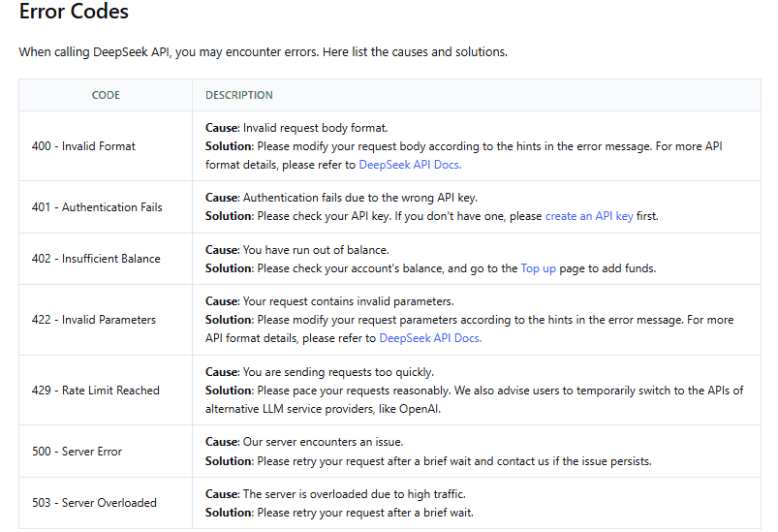
Task: Click 'Your request contains invalid parameters' text
Action: [348, 301]
